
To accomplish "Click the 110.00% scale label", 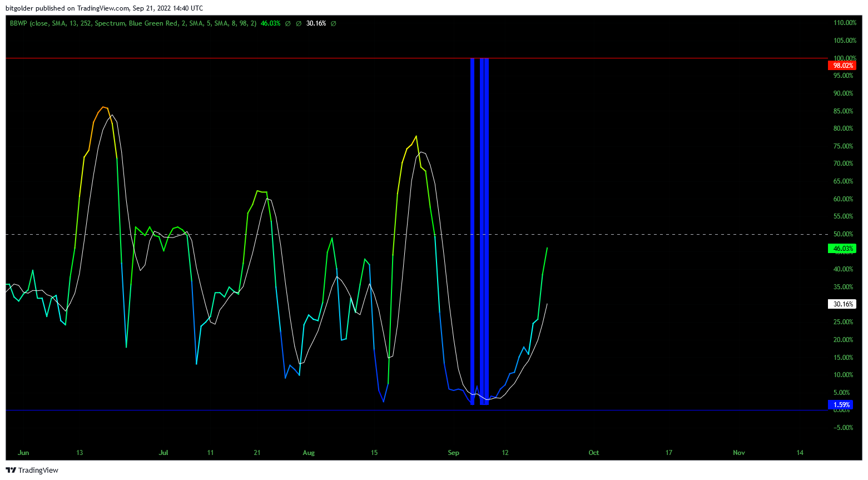I will point(845,23).
